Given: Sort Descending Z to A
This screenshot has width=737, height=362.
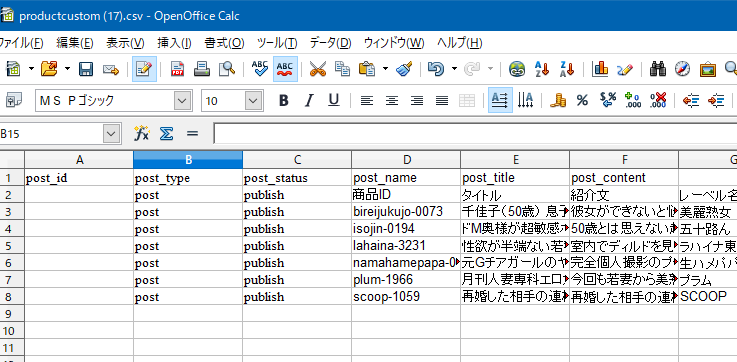Looking at the screenshot, I should (567, 70).
